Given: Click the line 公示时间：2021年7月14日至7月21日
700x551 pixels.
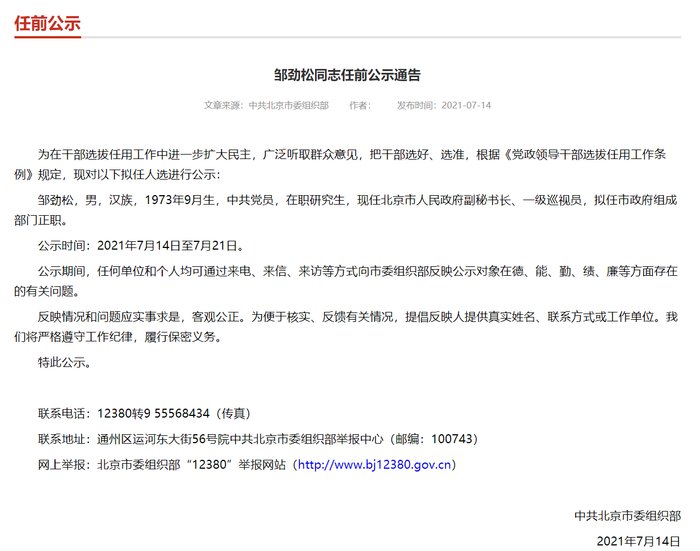Looking at the screenshot, I should coord(141,246).
